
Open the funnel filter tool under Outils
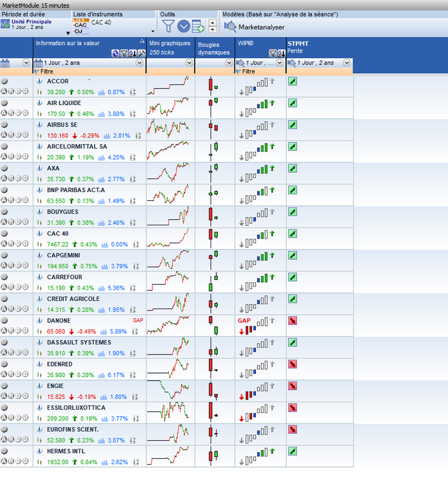(168, 26)
